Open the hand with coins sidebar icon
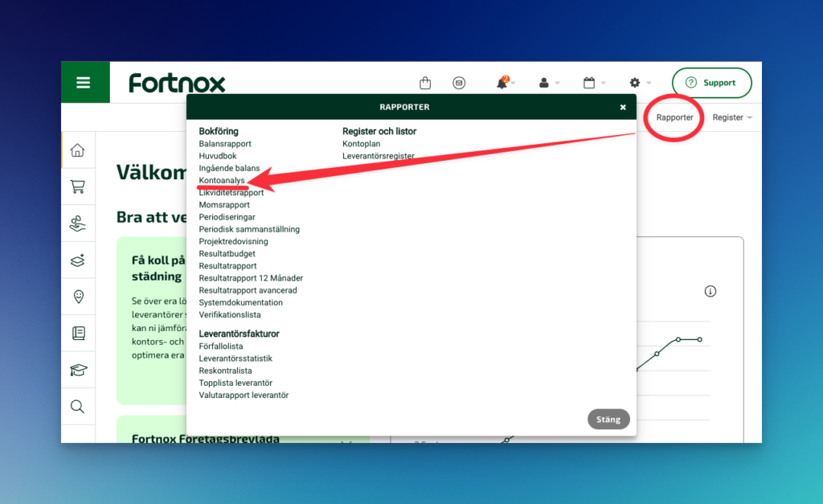This screenshot has height=504, width=823. pyautogui.click(x=78, y=223)
